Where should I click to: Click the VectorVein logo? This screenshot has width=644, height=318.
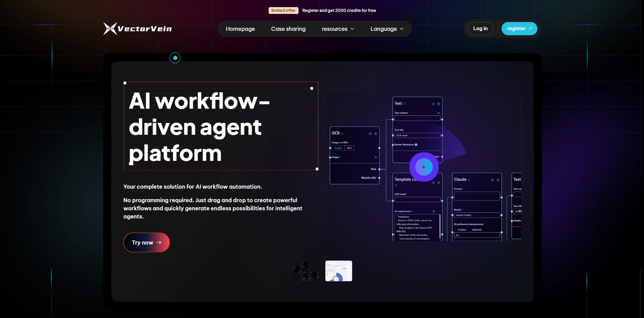click(138, 29)
